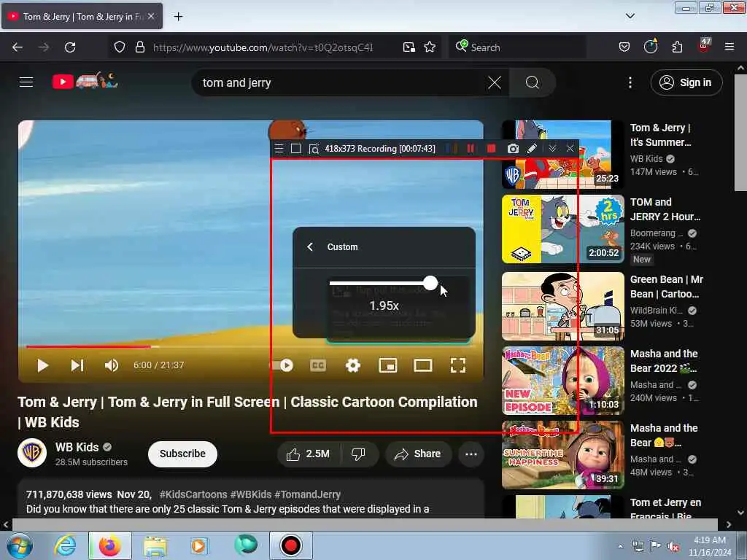Enter full screen mode icon
Viewport: 747px width, 560px height.
tap(458, 365)
